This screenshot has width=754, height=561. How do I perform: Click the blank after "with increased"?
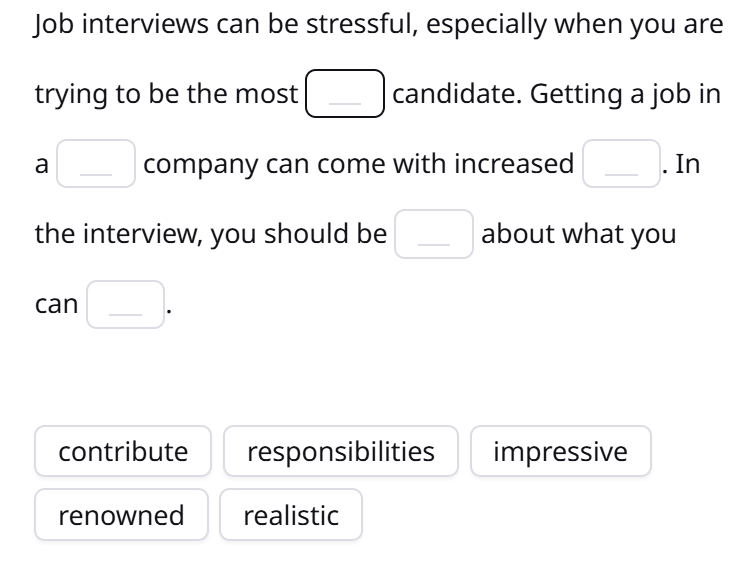click(x=621, y=163)
